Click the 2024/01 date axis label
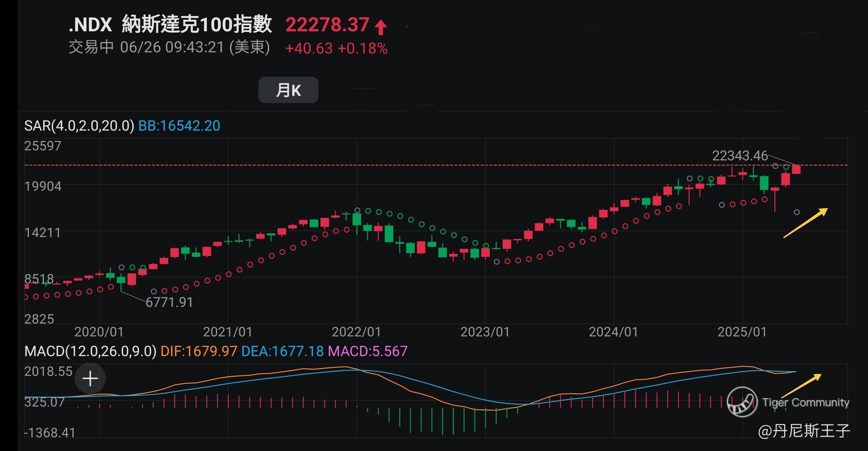This screenshot has width=868, height=451. tap(614, 332)
